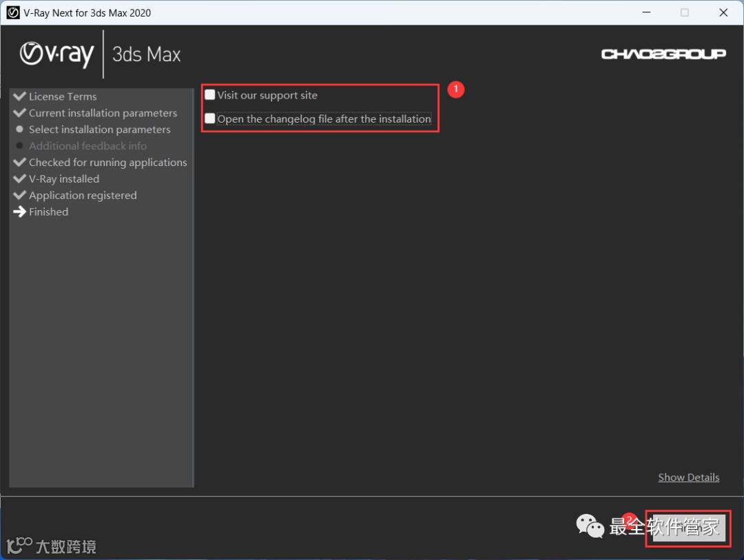Click the checkmark icon beside License Terms
744x560 pixels.
coord(19,96)
